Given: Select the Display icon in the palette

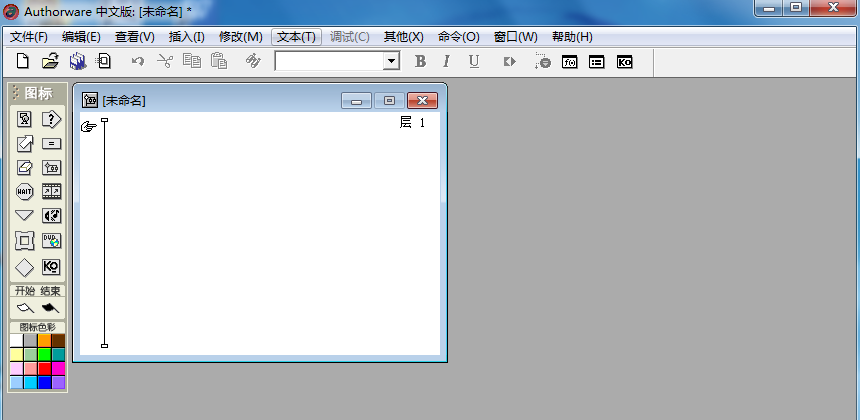Looking at the screenshot, I should coord(25,119).
